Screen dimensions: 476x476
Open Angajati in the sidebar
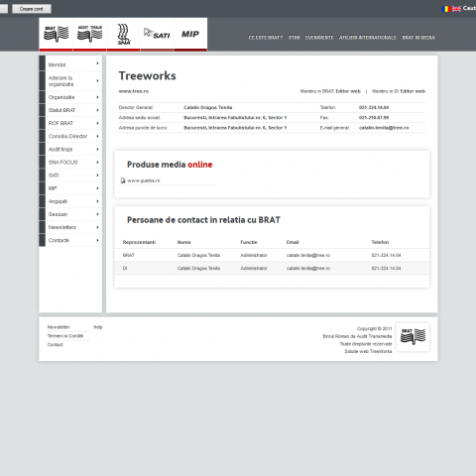pyautogui.click(x=58, y=201)
